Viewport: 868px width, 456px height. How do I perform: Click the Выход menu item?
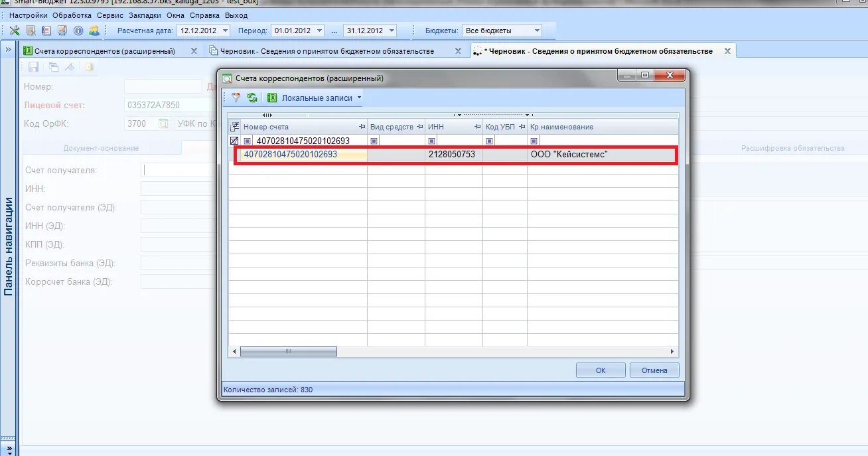pos(236,15)
